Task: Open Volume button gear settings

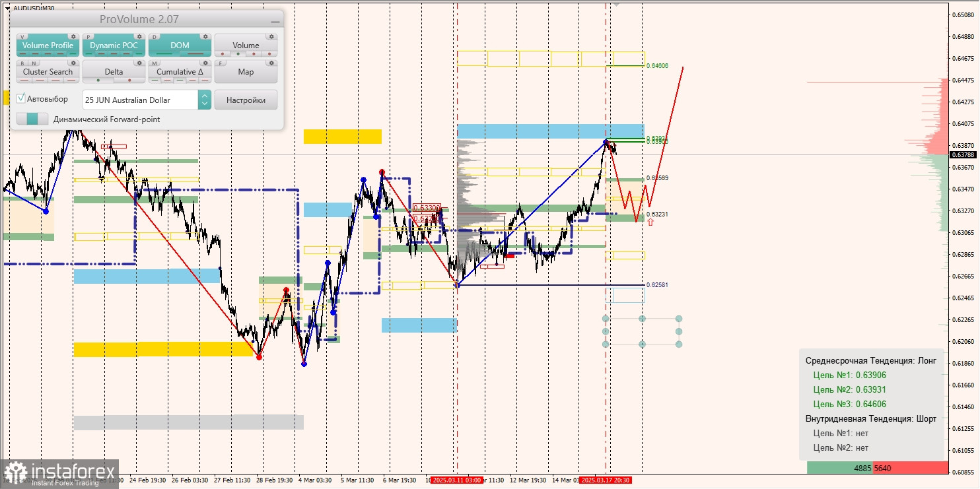Action: (271, 36)
